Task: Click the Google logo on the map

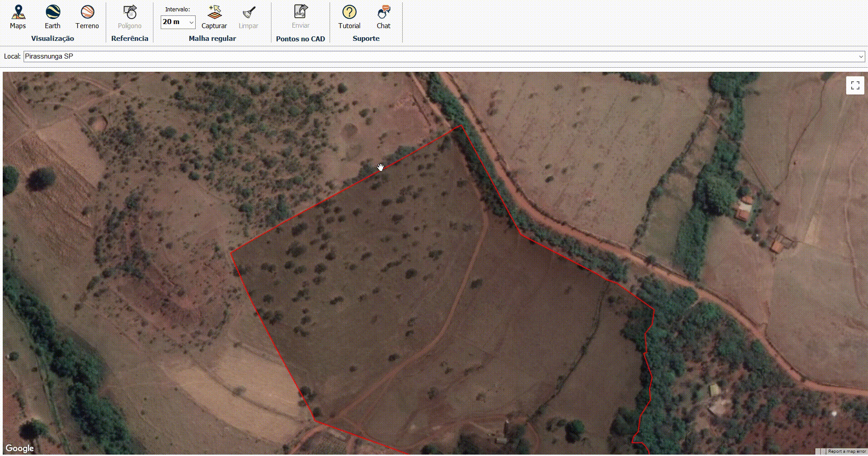Action: point(20,449)
